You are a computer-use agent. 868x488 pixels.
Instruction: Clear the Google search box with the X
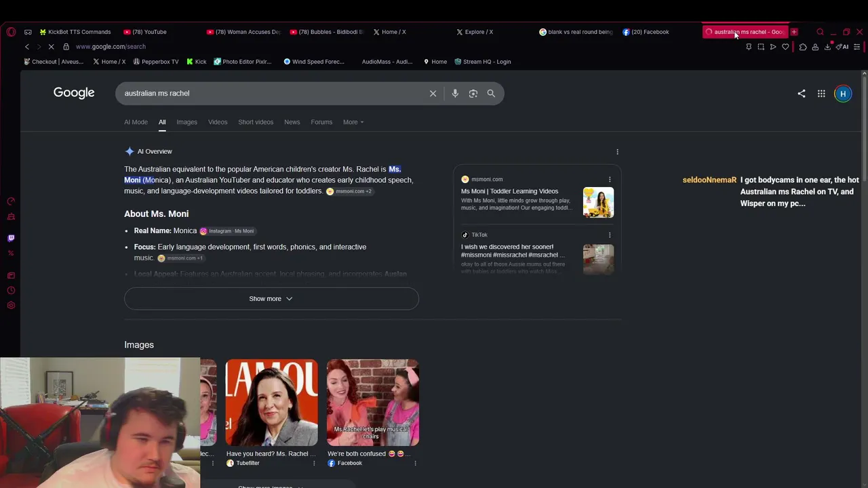pyautogui.click(x=433, y=94)
